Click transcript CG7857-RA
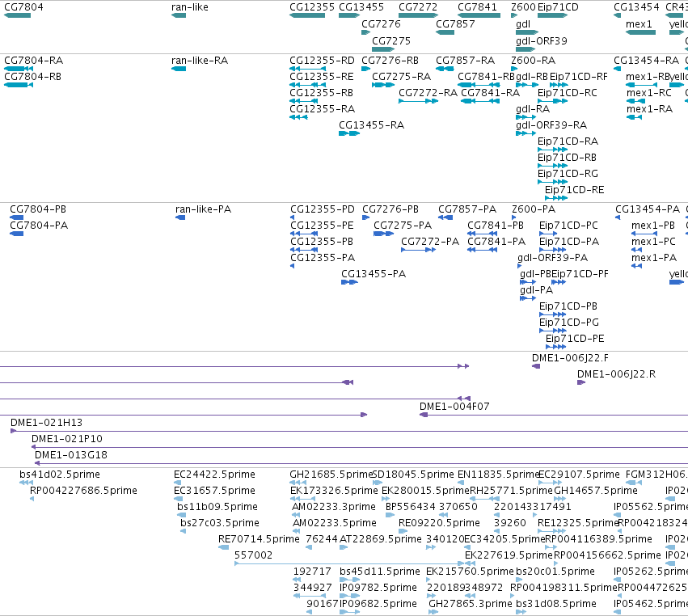 [x=465, y=61]
